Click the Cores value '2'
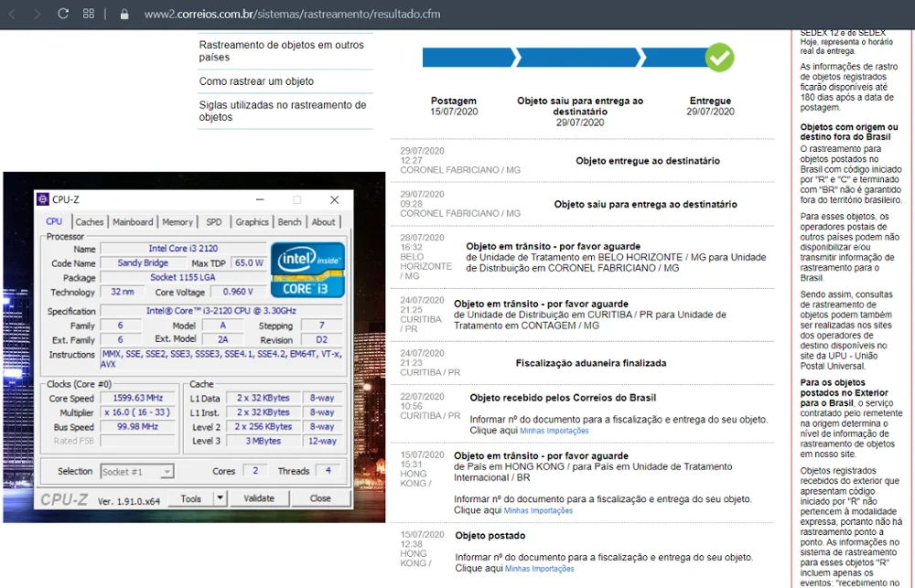The height and width of the screenshot is (588, 915). [x=255, y=470]
